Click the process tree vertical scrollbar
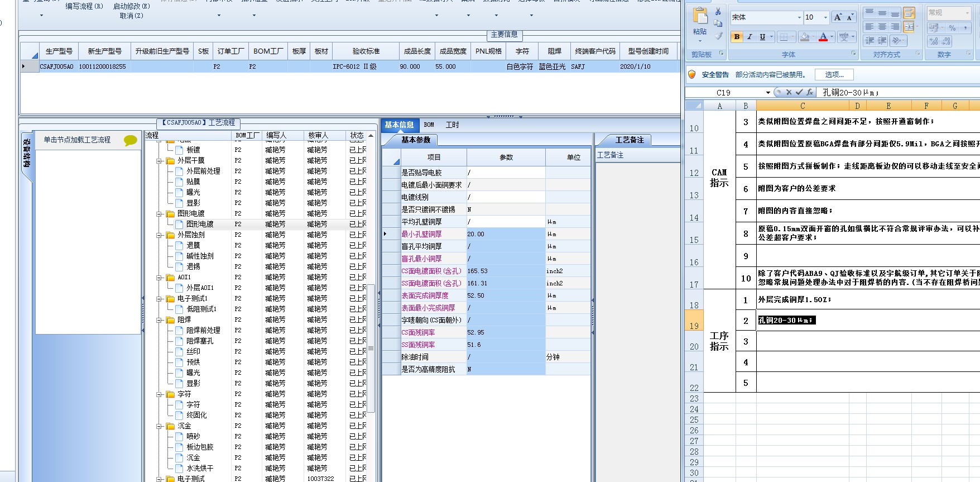Image resolution: width=980 pixels, height=482 pixels. [371, 349]
